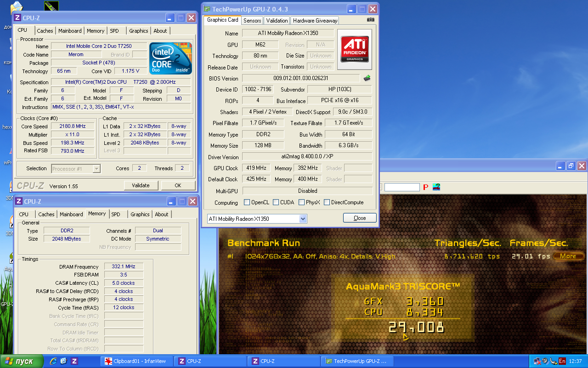Click the 29.01 fps benchmark result
The height and width of the screenshot is (368, 588).
click(531, 256)
